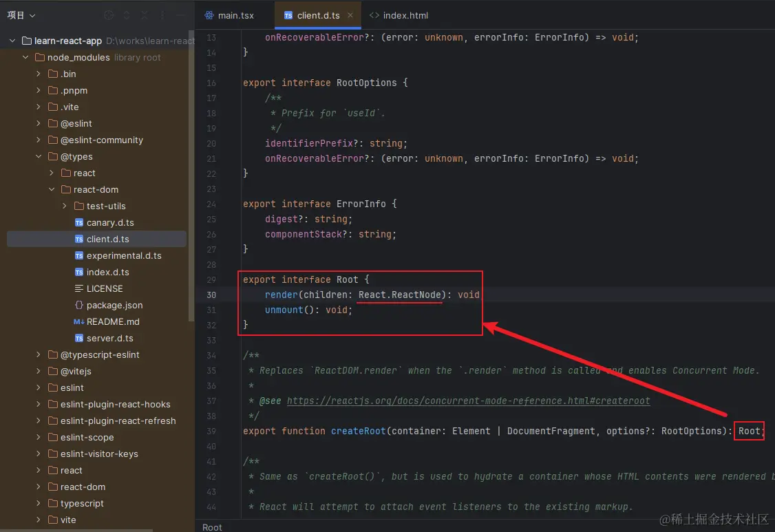Open the 项目 view dropdown
This screenshot has height=532, width=775.
(x=21, y=15)
